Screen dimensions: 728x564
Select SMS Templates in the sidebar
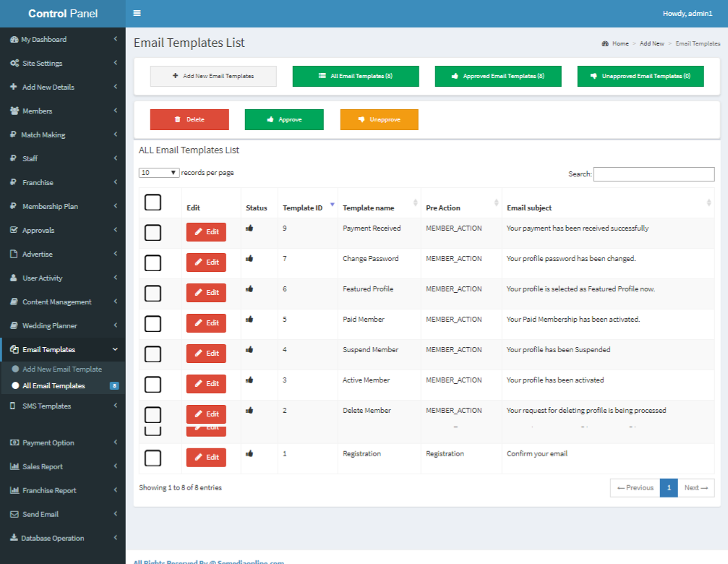click(63, 406)
